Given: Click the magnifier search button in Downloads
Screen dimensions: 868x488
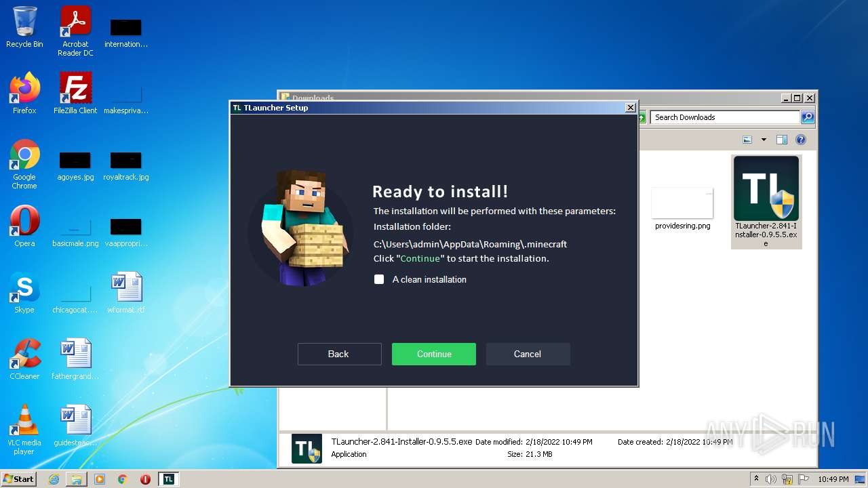Looking at the screenshot, I should (x=807, y=117).
